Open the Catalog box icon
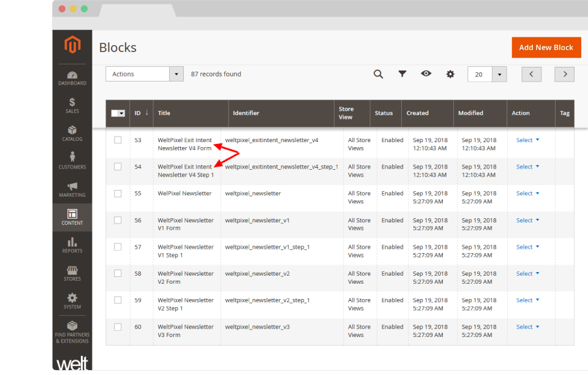 (x=72, y=131)
